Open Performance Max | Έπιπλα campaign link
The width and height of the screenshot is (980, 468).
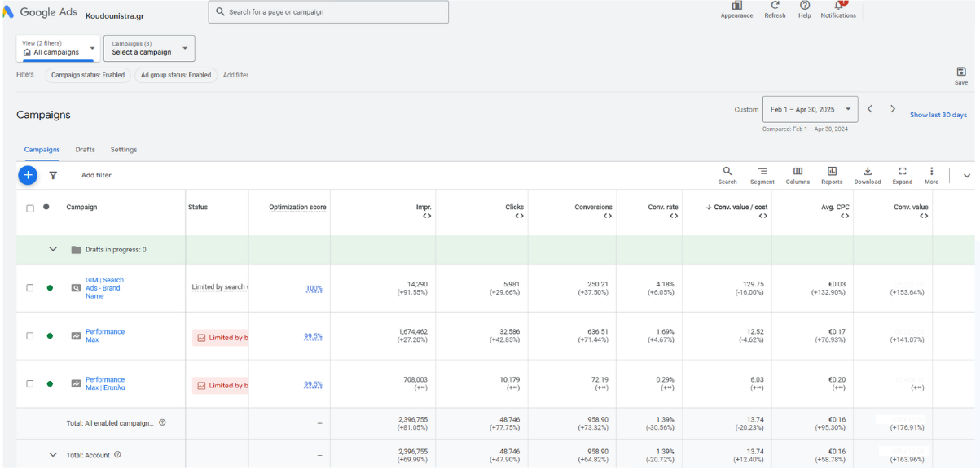coord(105,383)
